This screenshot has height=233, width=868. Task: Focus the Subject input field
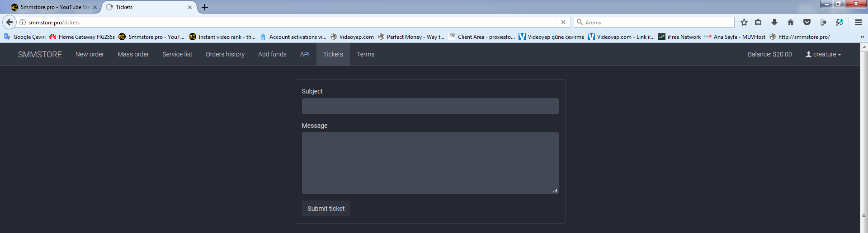tap(430, 106)
